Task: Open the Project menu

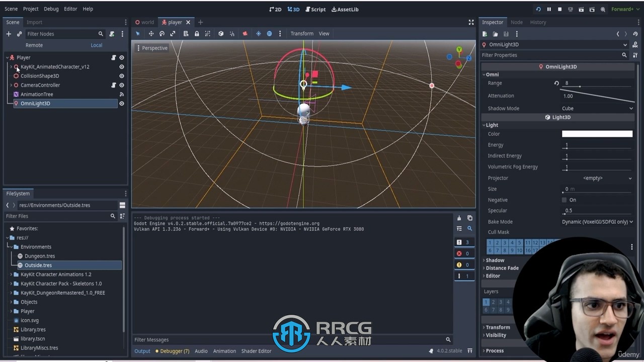Action: 31,9
